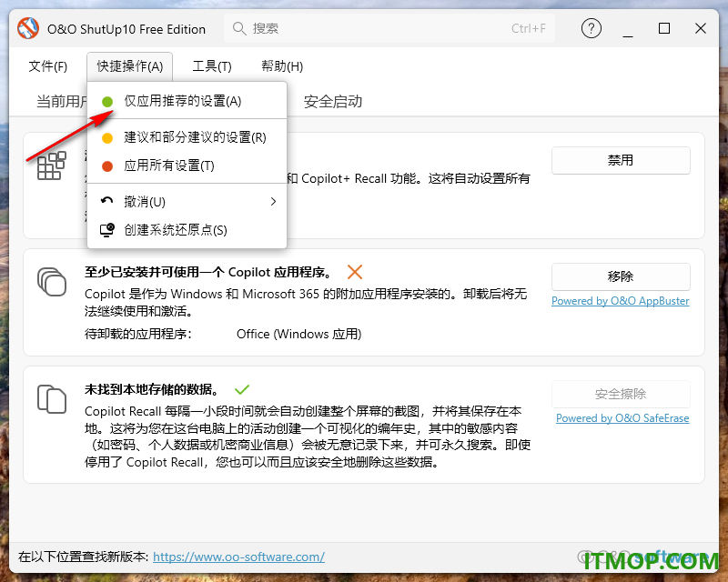Click the search magnifier icon
728x582 pixels.
239,29
